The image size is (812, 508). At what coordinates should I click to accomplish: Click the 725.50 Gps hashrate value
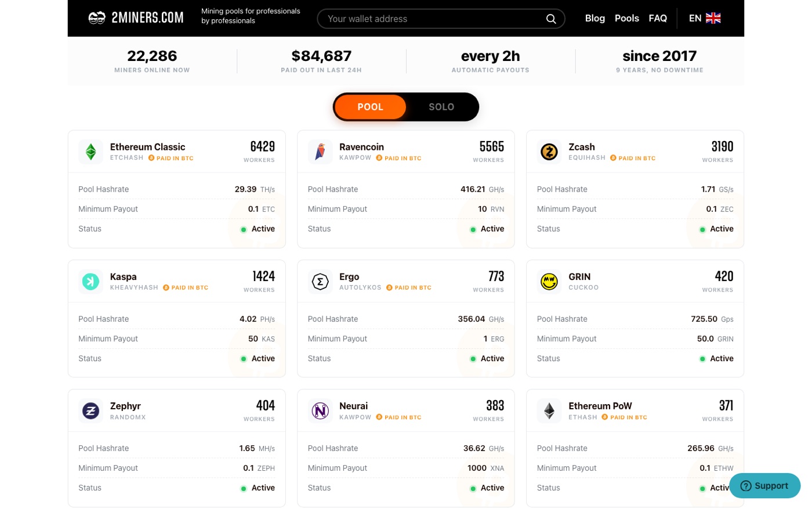pos(712,319)
